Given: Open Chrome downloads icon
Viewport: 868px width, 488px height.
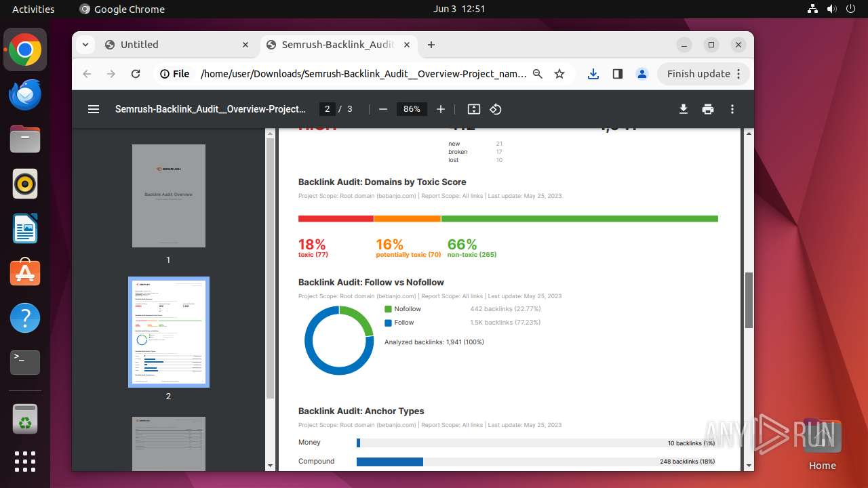Looking at the screenshot, I should 593,74.
